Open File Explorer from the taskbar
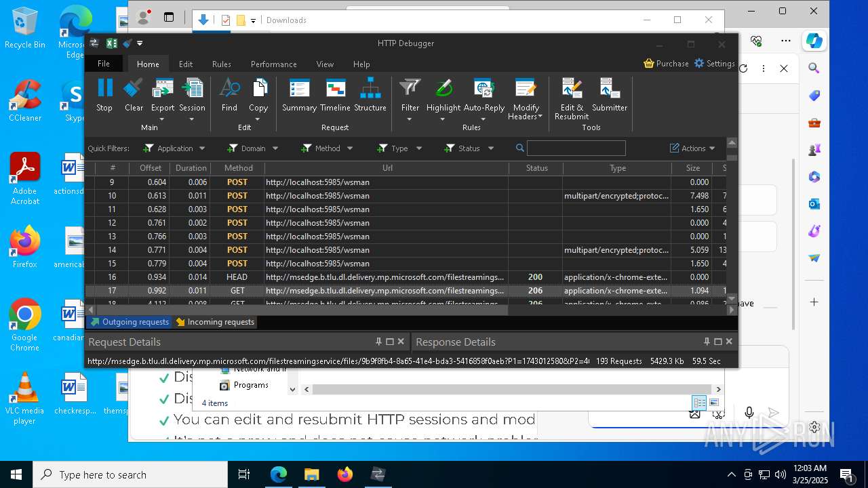868x488 pixels. pyautogui.click(x=312, y=474)
